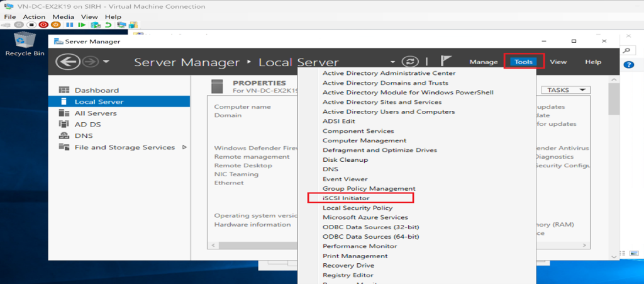Select AD DS in the sidebar
This screenshot has width=644, height=284.
pos(87,124)
